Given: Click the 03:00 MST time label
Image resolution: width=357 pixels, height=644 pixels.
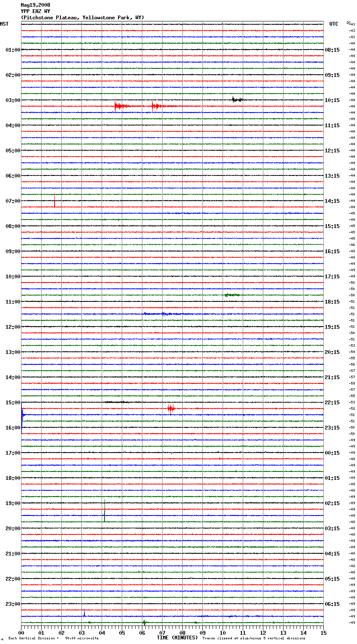Looking at the screenshot, I should [x=13, y=100].
